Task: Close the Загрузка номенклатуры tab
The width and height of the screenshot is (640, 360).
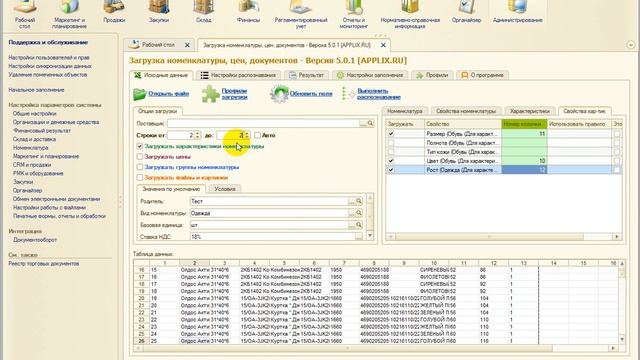Action: [x=383, y=45]
